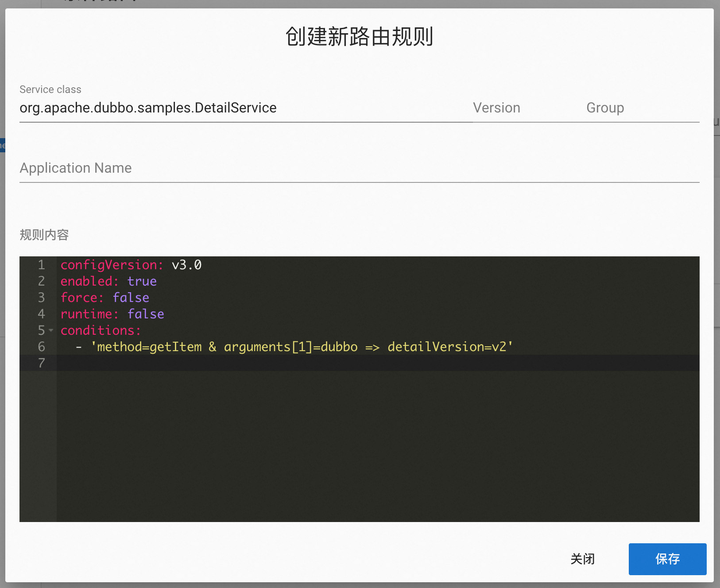Save the new routing rule
Screen dimensions: 720x588
pos(667,559)
